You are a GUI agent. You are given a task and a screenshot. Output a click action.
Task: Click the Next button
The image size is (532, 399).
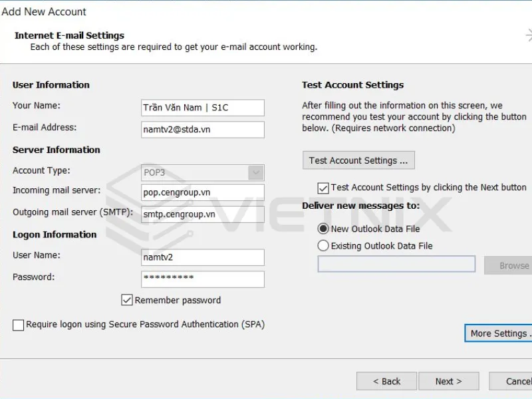(x=449, y=381)
